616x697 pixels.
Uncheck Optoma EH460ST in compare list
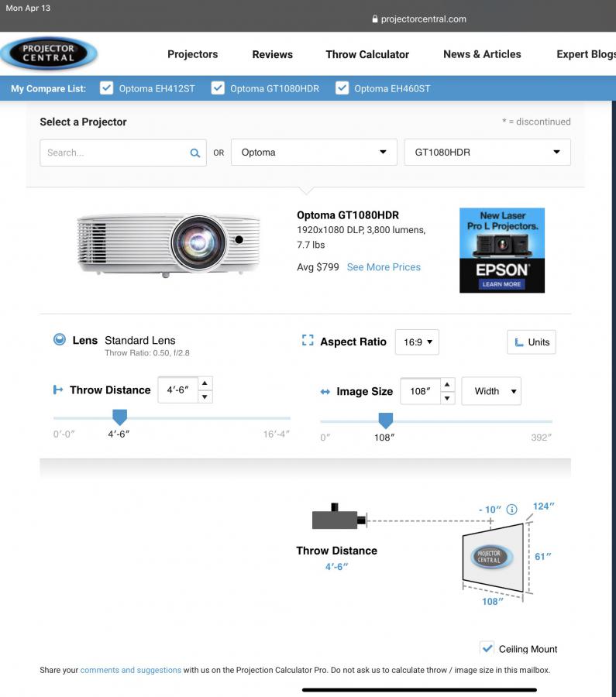click(x=342, y=88)
